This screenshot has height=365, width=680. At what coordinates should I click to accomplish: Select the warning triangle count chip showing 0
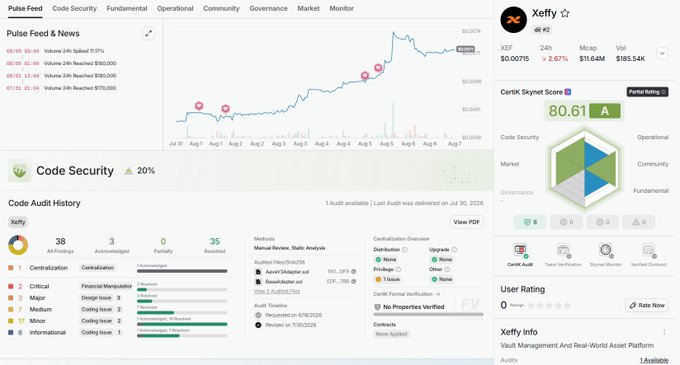point(639,222)
